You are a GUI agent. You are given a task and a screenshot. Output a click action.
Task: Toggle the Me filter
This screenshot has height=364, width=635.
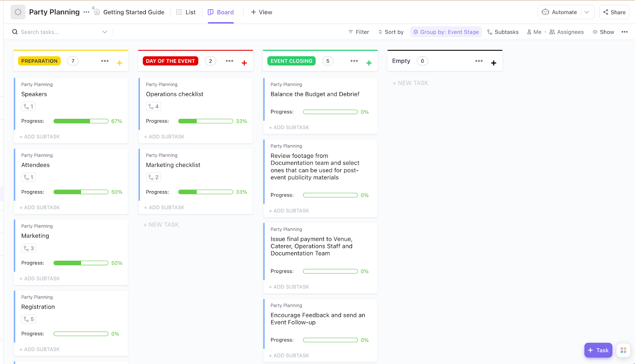(534, 32)
